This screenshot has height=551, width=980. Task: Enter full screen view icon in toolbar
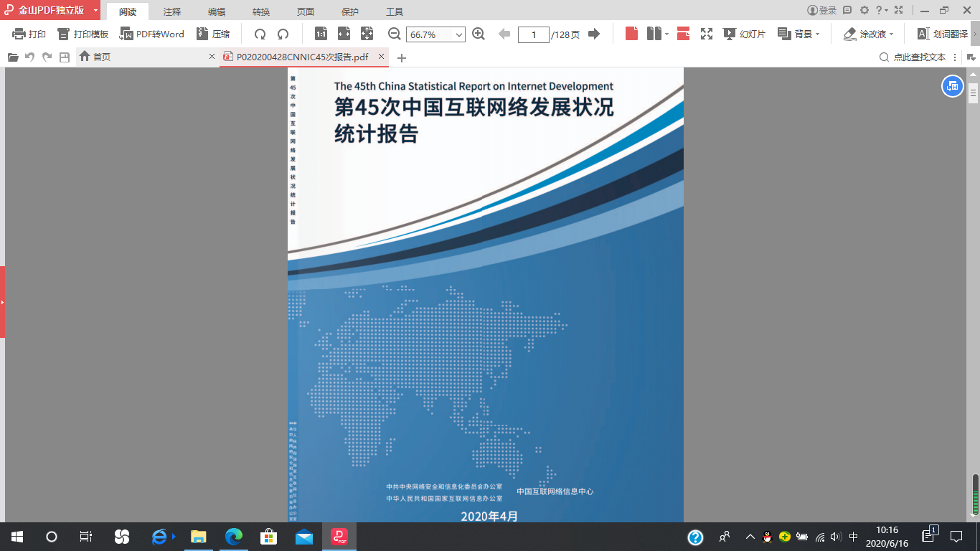tap(707, 34)
